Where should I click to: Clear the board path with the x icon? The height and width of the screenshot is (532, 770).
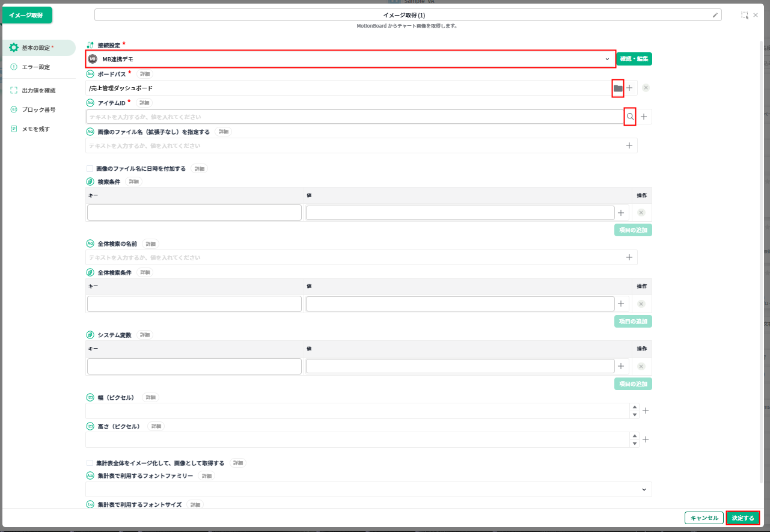646,88
